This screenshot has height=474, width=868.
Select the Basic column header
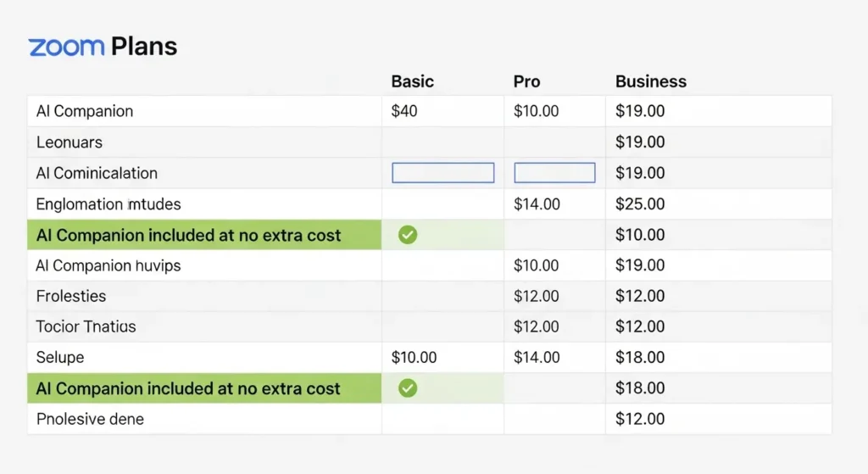412,81
